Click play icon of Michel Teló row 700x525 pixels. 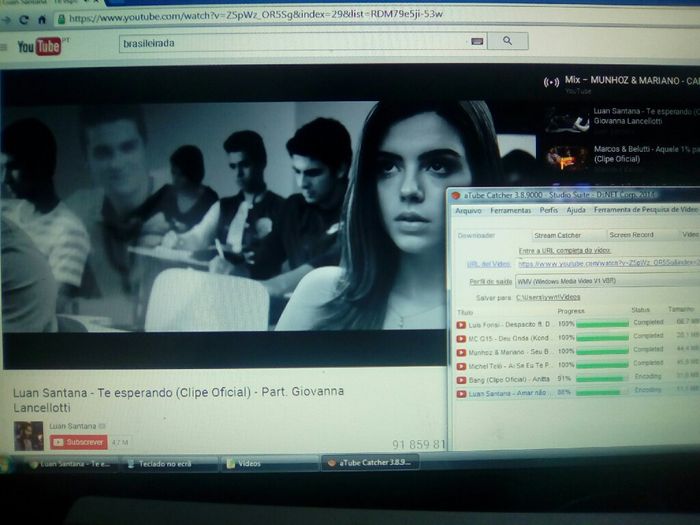coord(461,367)
